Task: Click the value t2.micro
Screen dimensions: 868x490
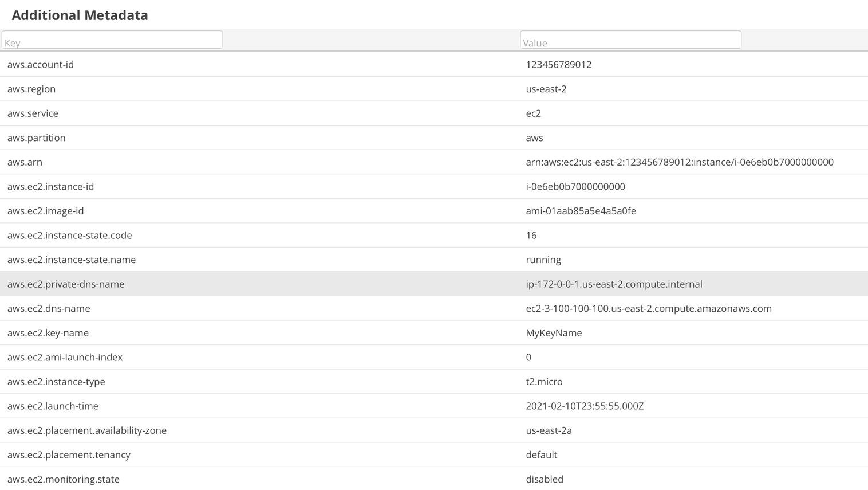Action: coord(544,382)
